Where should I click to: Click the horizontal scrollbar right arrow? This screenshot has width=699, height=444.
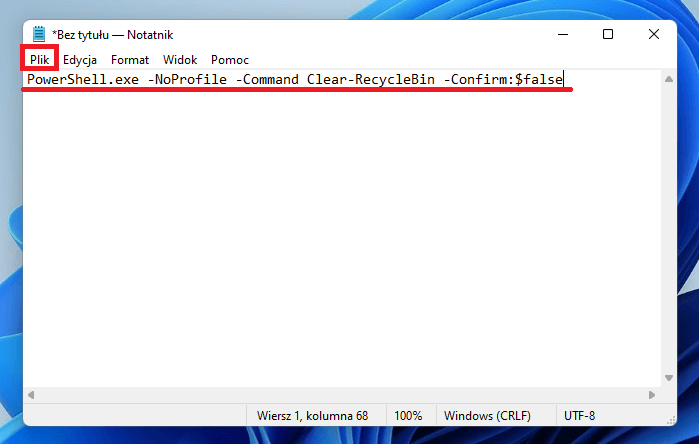coord(652,395)
